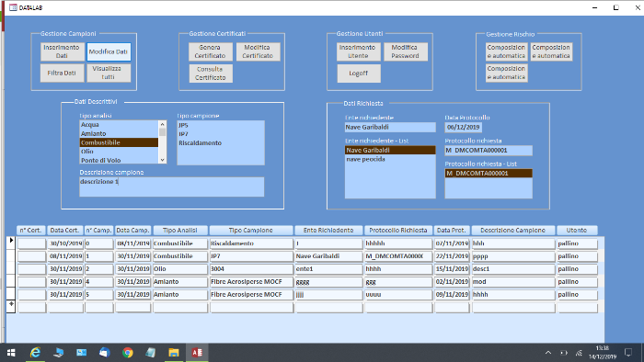
Task: Click the Descrizione Campione column header
Action: [513, 231]
